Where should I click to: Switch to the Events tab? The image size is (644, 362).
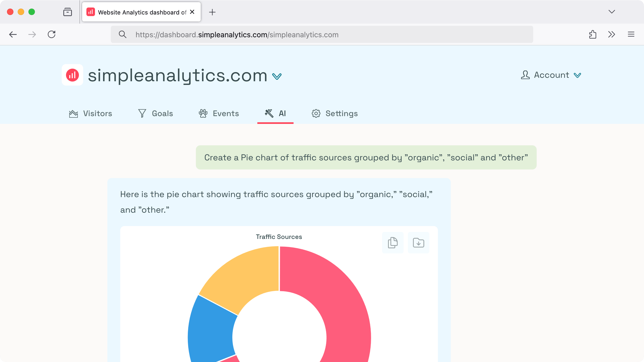point(219,113)
